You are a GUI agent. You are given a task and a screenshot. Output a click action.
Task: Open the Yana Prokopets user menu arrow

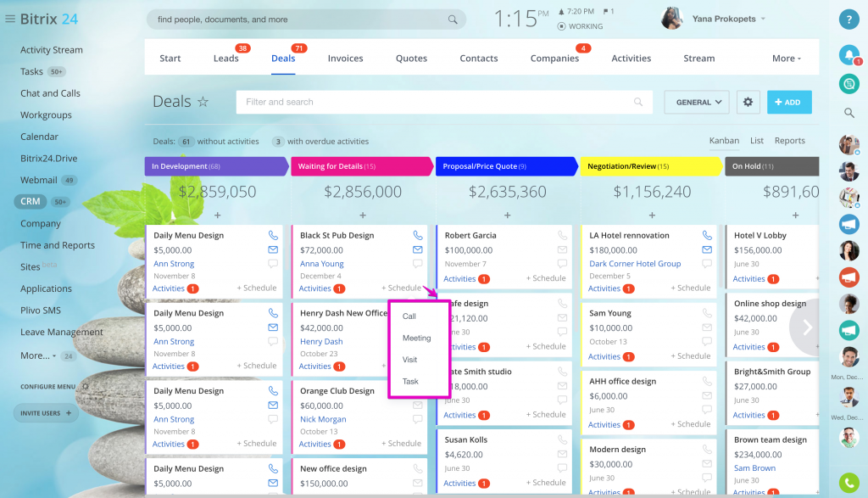click(763, 19)
